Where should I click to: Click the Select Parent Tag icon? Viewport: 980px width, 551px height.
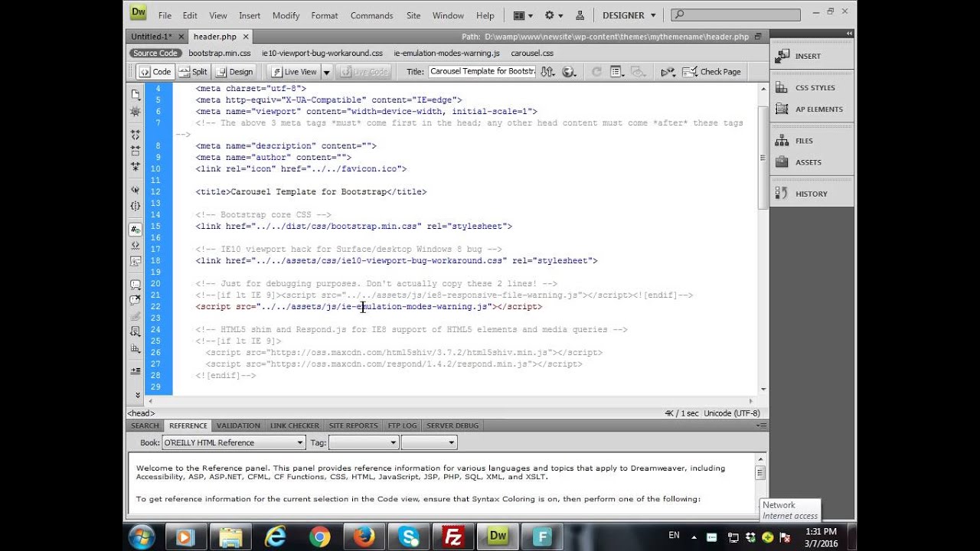[x=136, y=190]
